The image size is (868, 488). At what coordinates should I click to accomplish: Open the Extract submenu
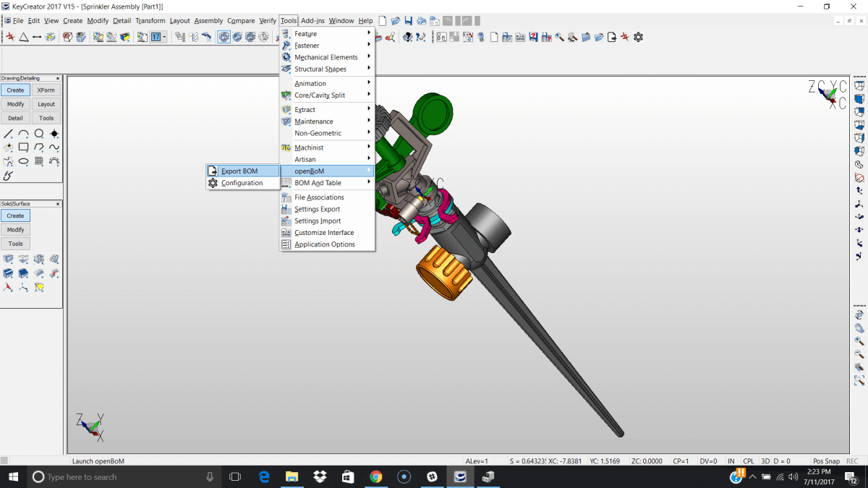coord(327,110)
